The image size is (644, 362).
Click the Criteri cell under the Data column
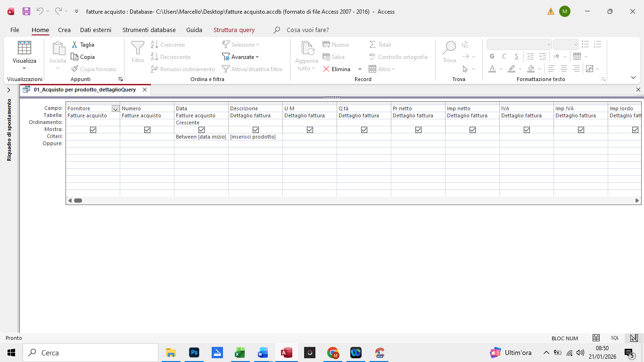201,137
